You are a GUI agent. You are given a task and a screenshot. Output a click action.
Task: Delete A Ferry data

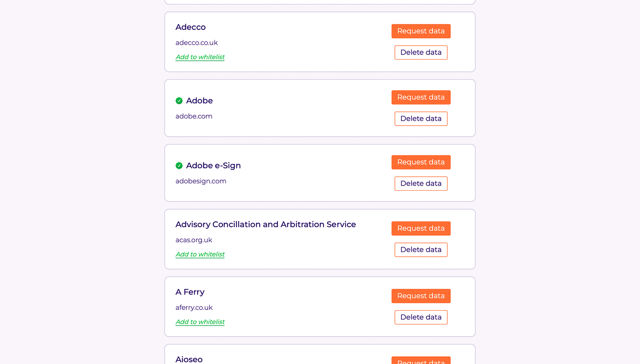pyautogui.click(x=421, y=317)
